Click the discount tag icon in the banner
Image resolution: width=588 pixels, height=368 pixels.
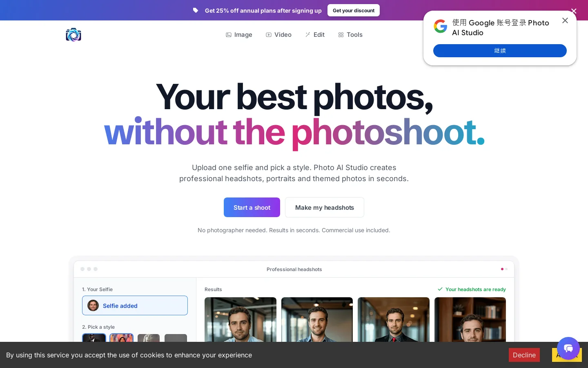[196, 11]
